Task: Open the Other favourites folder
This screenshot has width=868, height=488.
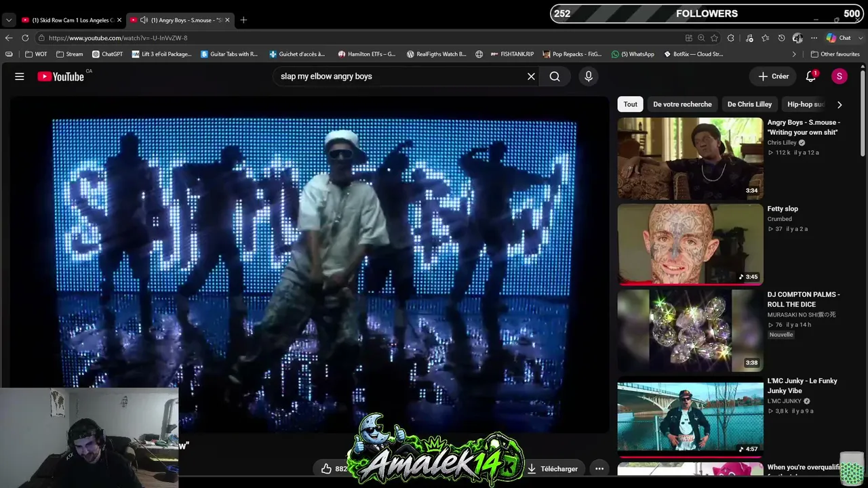Action: 835,54
